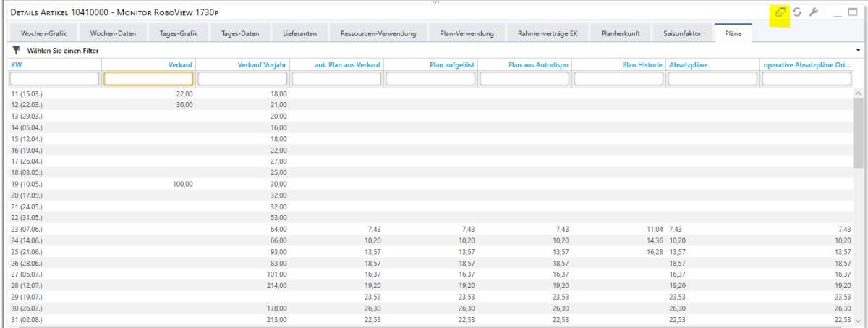This screenshot has width=868, height=328.
Task: Select row '19 (10.05.)'
Action: (430, 184)
